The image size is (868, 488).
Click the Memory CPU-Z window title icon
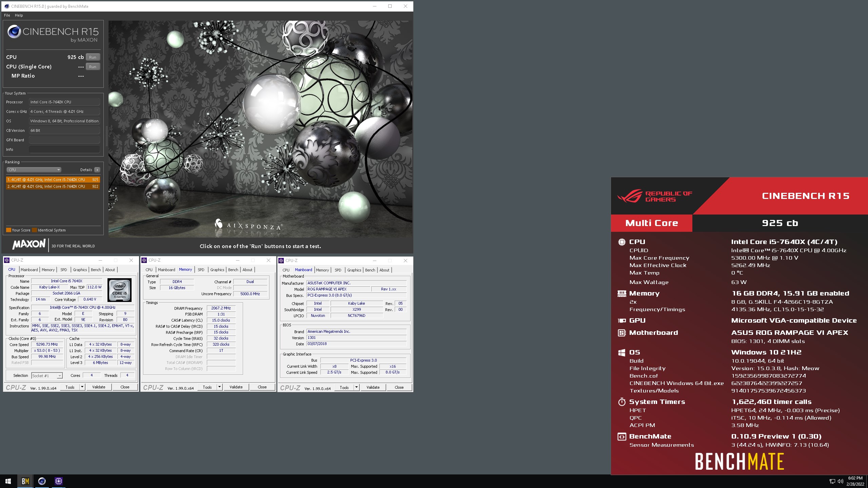[144, 260]
